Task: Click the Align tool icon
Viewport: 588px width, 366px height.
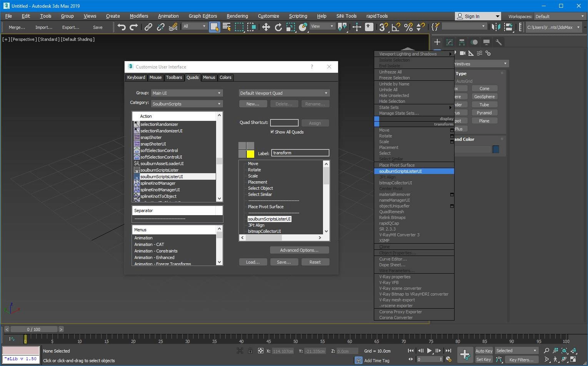Action: click(508, 27)
